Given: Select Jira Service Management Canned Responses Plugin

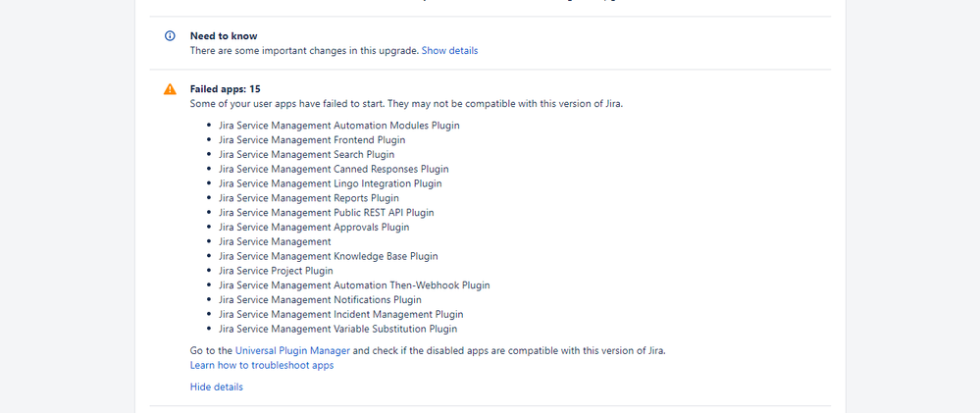Looking at the screenshot, I should 334,169.
